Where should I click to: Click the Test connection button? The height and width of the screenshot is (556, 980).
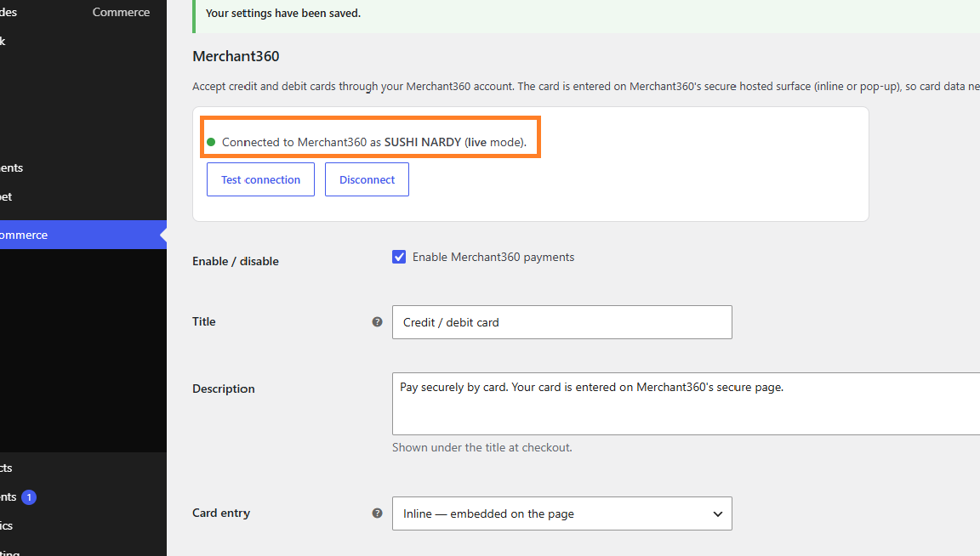pyautogui.click(x=260, y=179)
